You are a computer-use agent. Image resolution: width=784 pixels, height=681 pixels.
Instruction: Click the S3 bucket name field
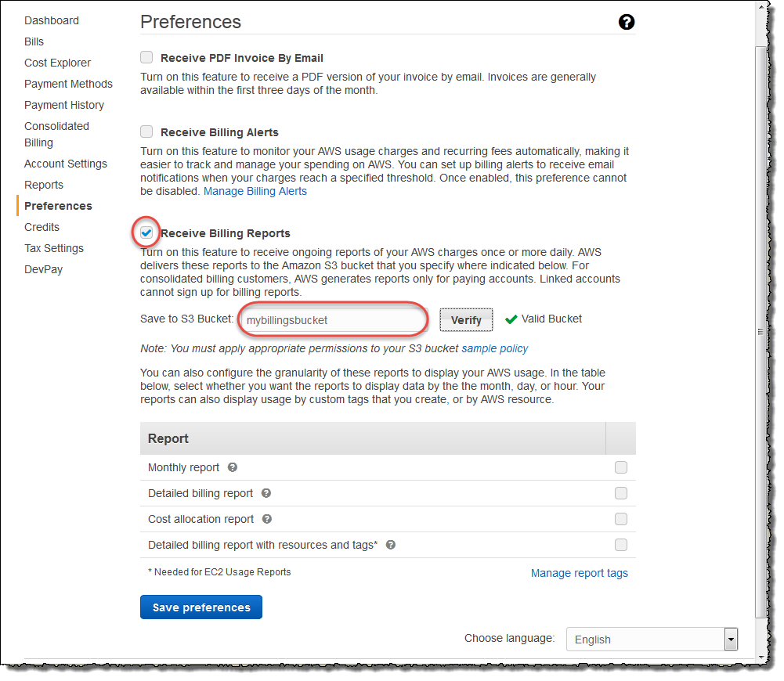[333, 319]
